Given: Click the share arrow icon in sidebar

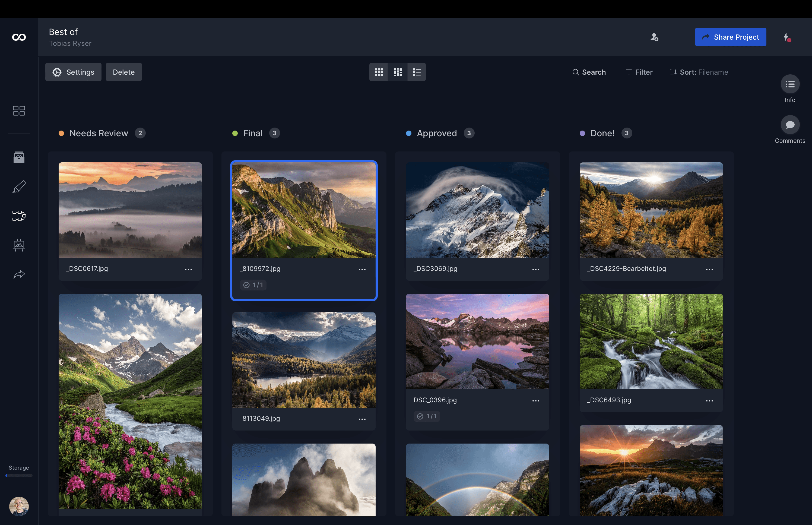Looking at the screenshot, I should pyautogui.click(x=19, y=274).
